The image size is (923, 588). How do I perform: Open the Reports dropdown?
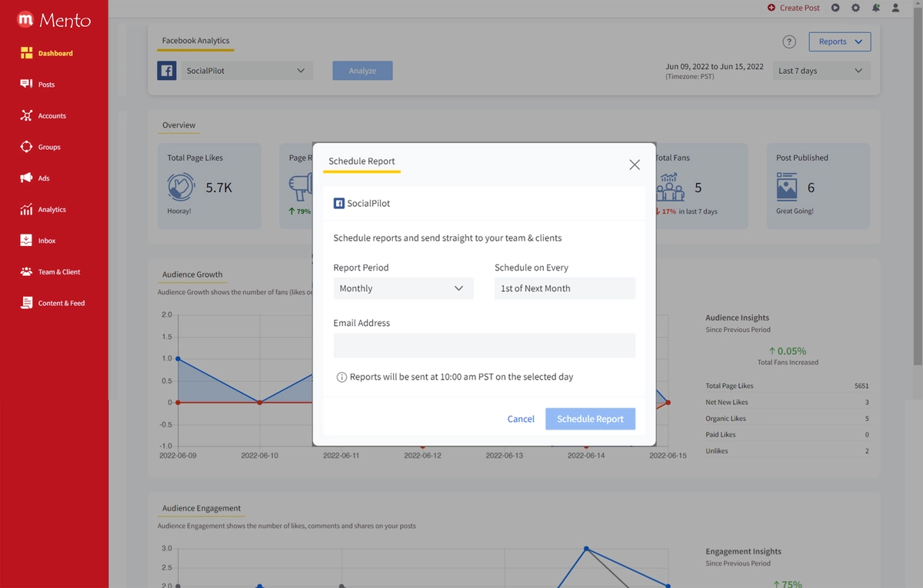click(x=840, y=42)
